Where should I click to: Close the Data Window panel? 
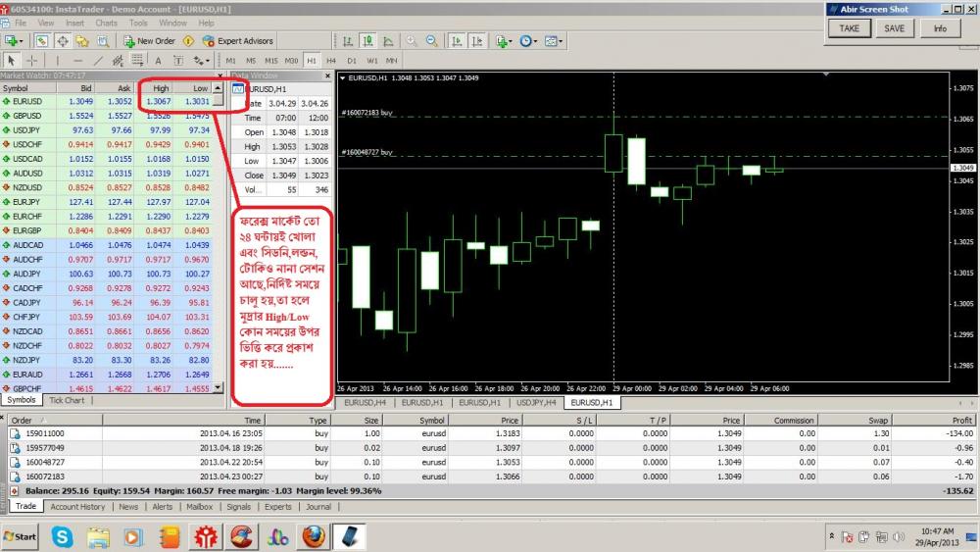tap(327, 75)
